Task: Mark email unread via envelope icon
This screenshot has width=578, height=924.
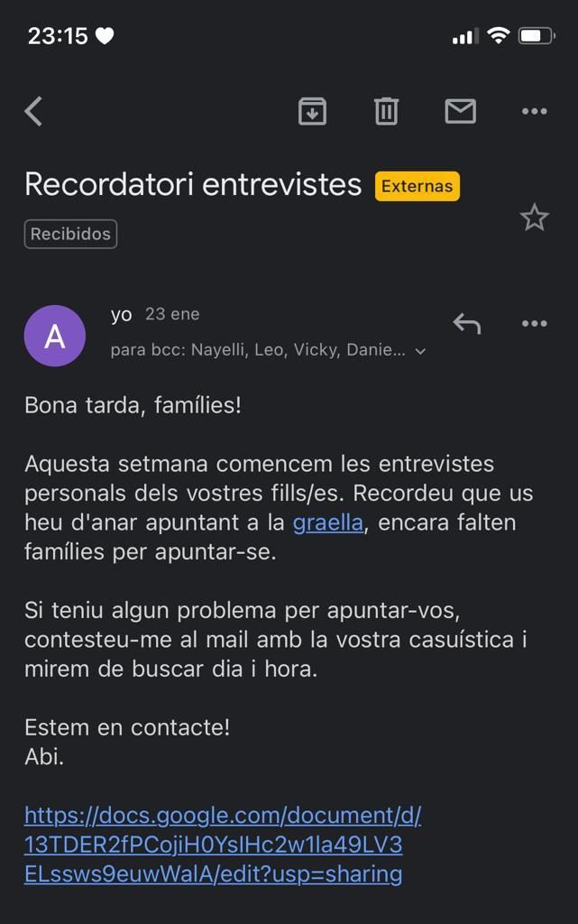Action: (460, 111)
